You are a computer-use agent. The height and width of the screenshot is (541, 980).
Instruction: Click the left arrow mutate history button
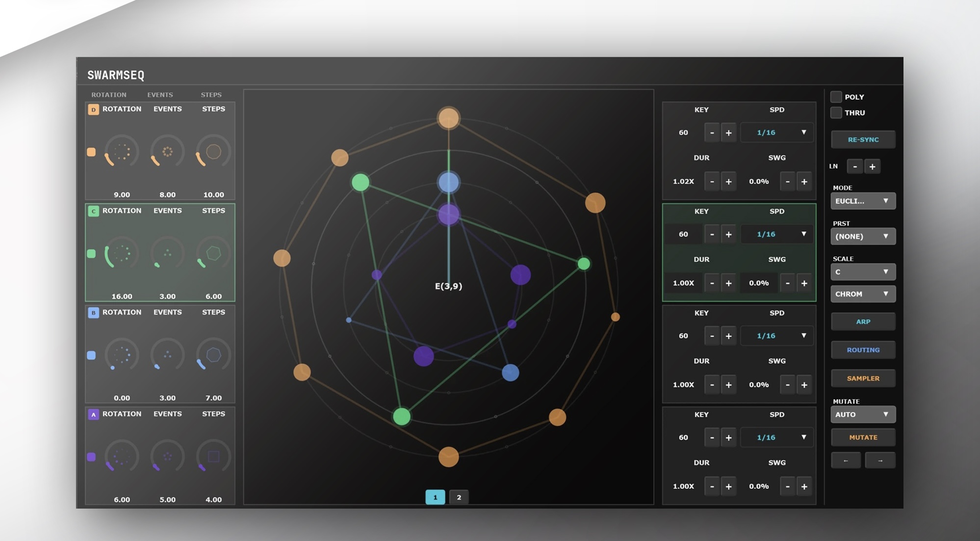pyautogui.click(x=846, y=460)
